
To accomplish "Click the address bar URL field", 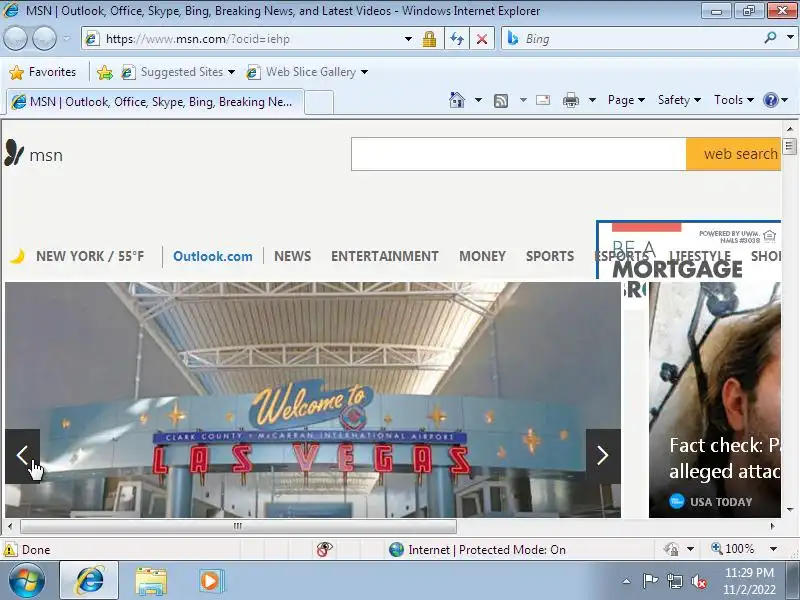I will (244, 39).
